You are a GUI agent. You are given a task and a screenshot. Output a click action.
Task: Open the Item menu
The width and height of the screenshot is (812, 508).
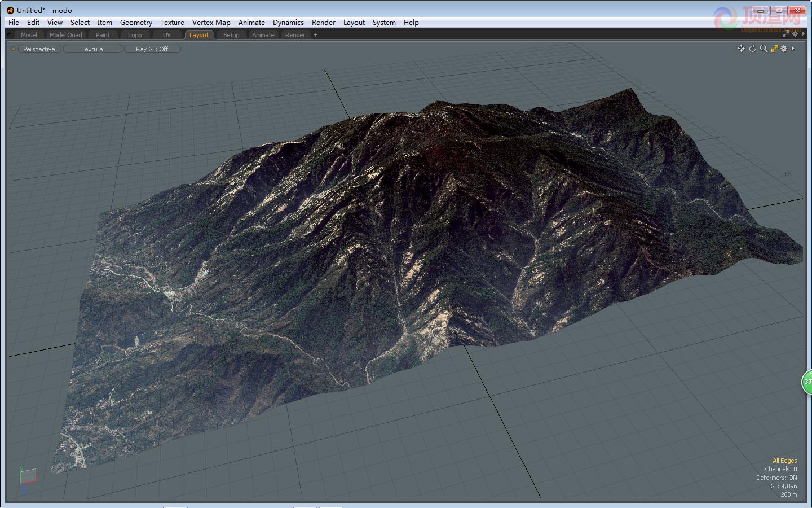104,23
